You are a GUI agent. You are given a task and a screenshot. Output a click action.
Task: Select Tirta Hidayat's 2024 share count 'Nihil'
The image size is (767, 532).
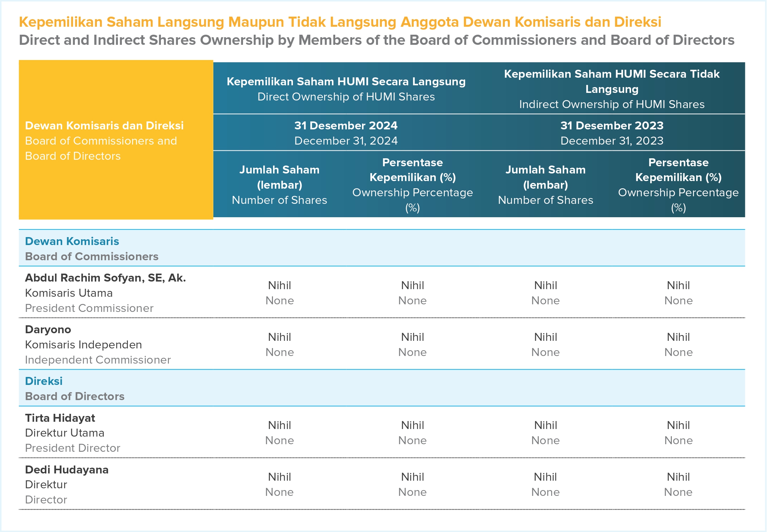[280, 425]
